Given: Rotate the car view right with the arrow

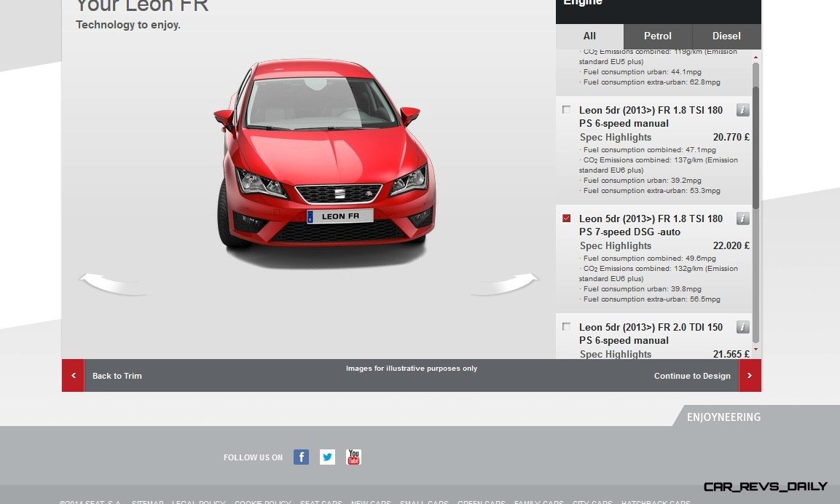Looking at the screenshot, I should [505, 284].
